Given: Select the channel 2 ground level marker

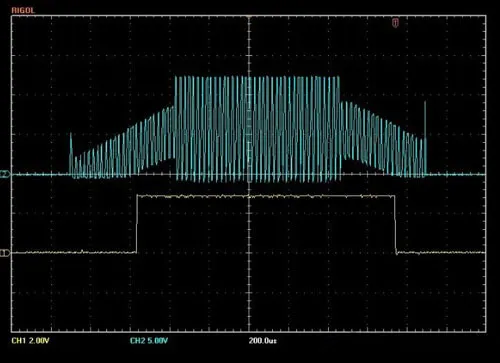Looking at the screenshot, I should pos(5,174).
